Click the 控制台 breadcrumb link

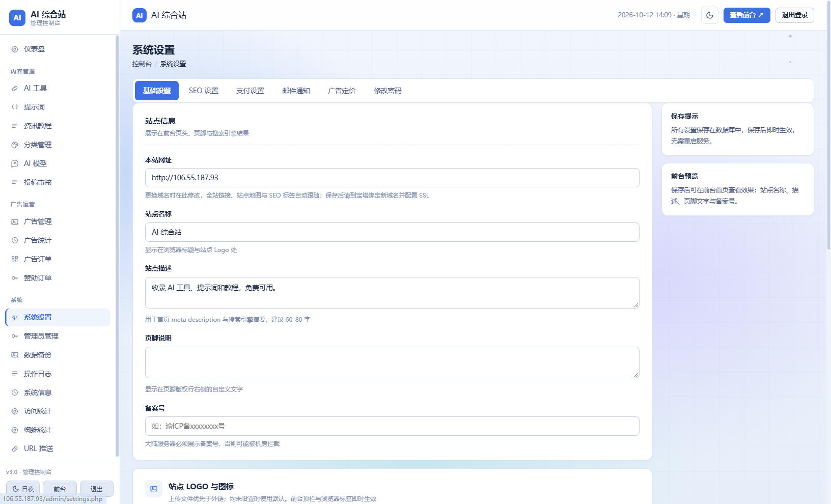pos(142,64)
